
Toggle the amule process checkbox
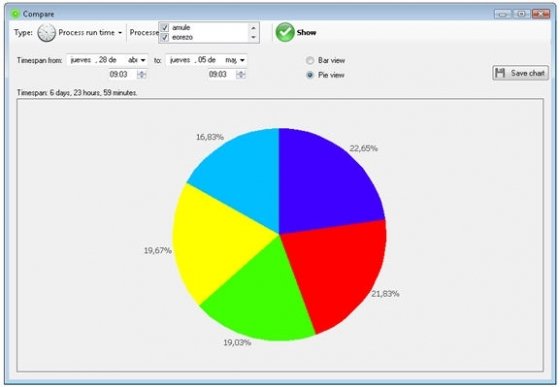tap(164, 27)
